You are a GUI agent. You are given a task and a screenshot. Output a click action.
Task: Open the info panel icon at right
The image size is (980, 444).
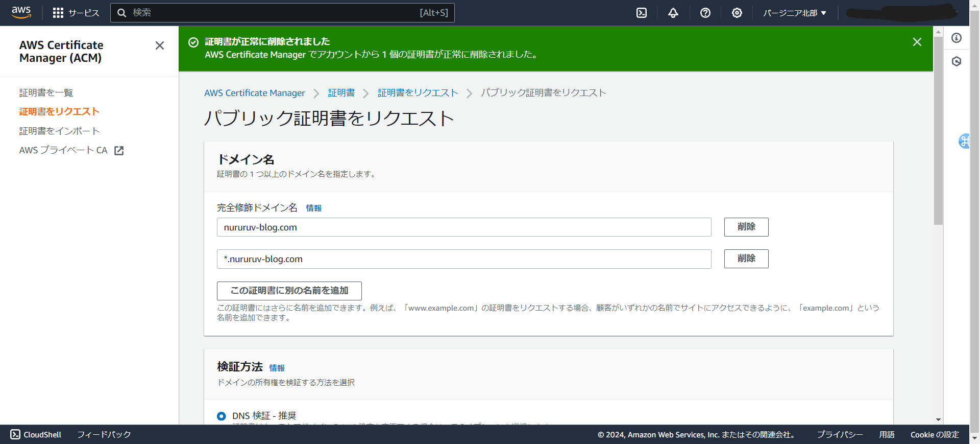(957, 38)
